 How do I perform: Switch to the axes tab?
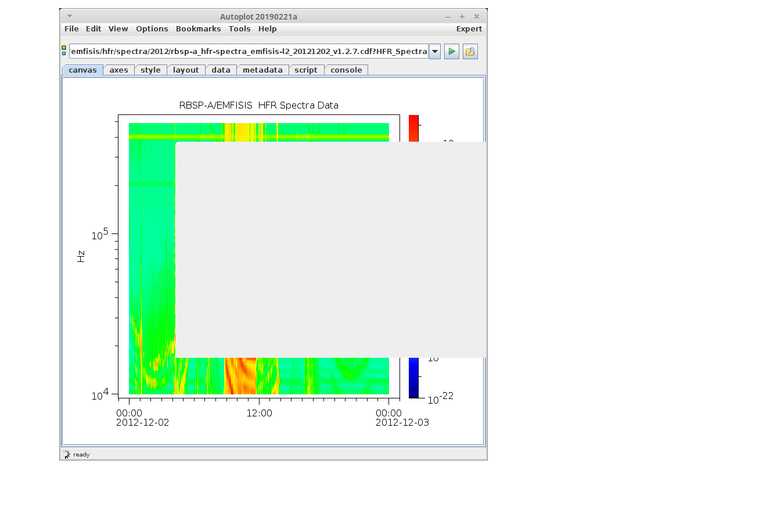(x=118, y=70)
